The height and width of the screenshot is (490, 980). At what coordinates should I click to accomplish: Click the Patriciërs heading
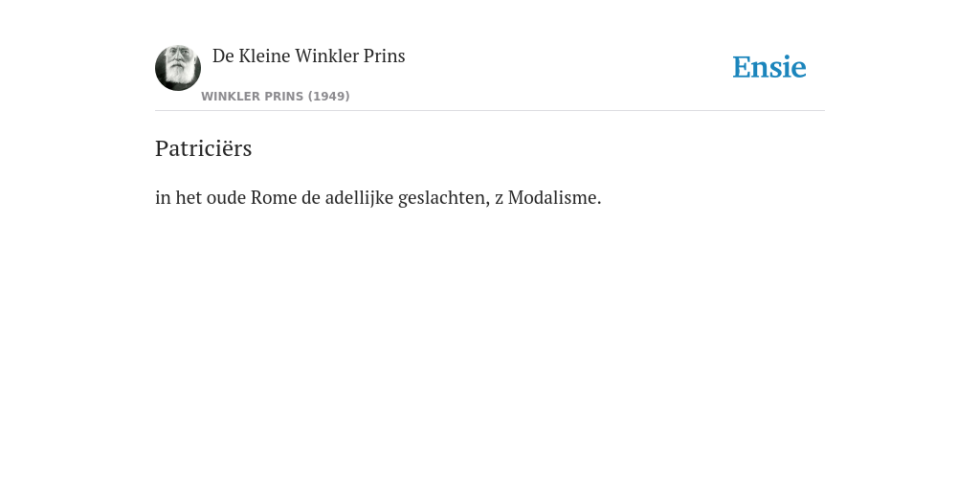tap(203, 148)
